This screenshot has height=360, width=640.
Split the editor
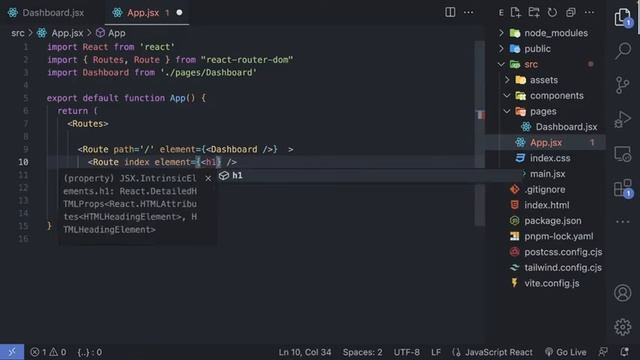450,12
